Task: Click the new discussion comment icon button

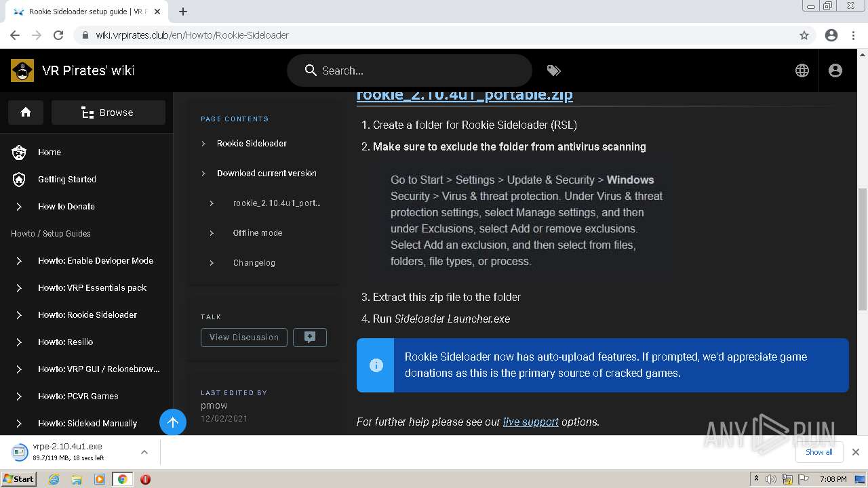Action: point(310,337)
